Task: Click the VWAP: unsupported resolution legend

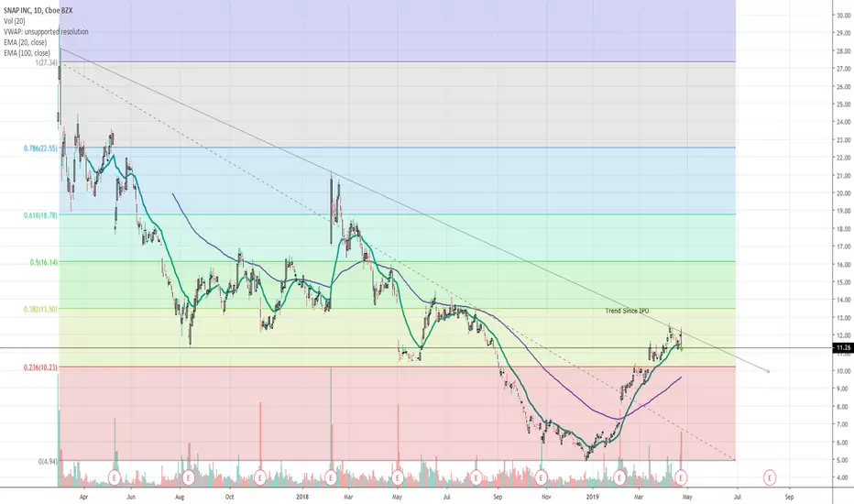Action: pos(46,31)
